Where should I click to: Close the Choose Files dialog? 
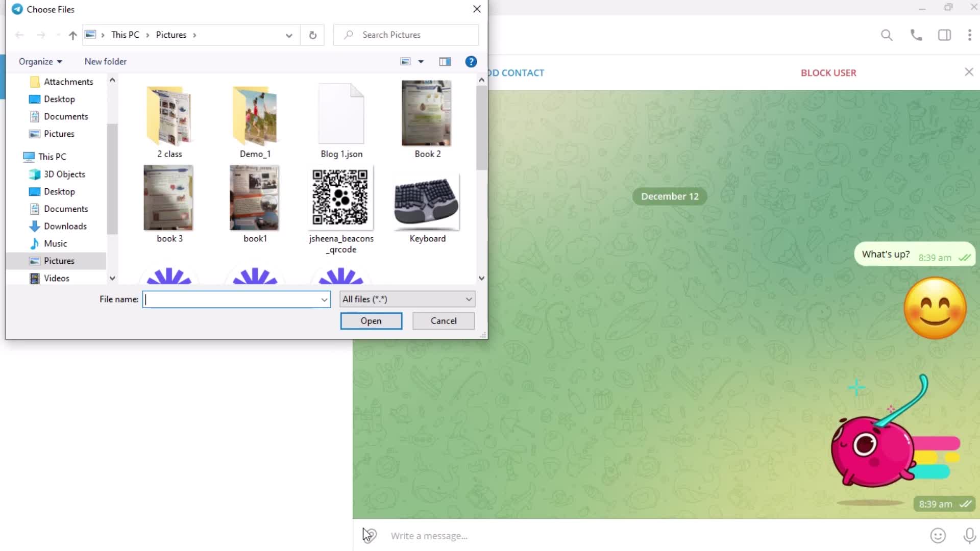click(x=477, y=9)
